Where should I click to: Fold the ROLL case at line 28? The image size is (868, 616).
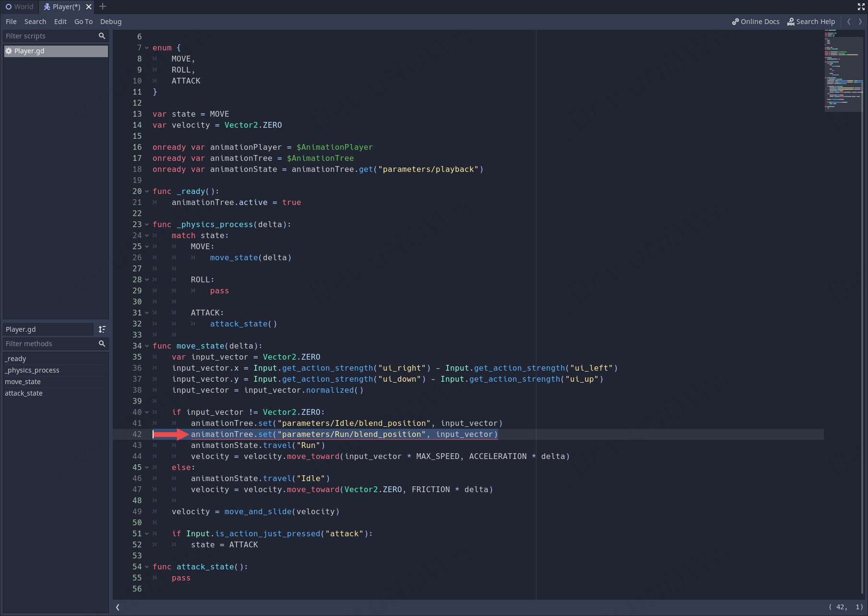pyautogui.click(x=147, y=280)
